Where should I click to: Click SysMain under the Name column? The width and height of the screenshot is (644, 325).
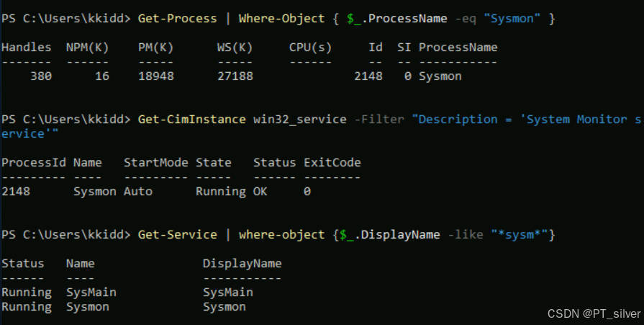pyautogui.click(x=91, y=293)
